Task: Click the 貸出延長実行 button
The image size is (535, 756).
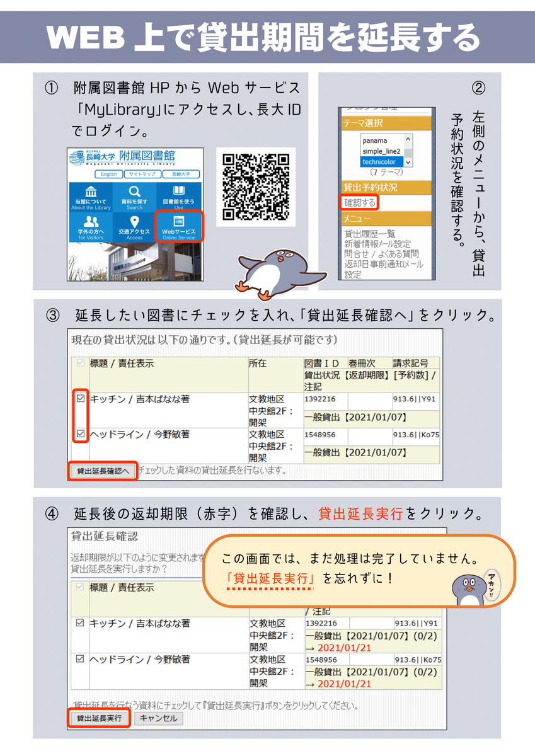Action: point(99,718)
